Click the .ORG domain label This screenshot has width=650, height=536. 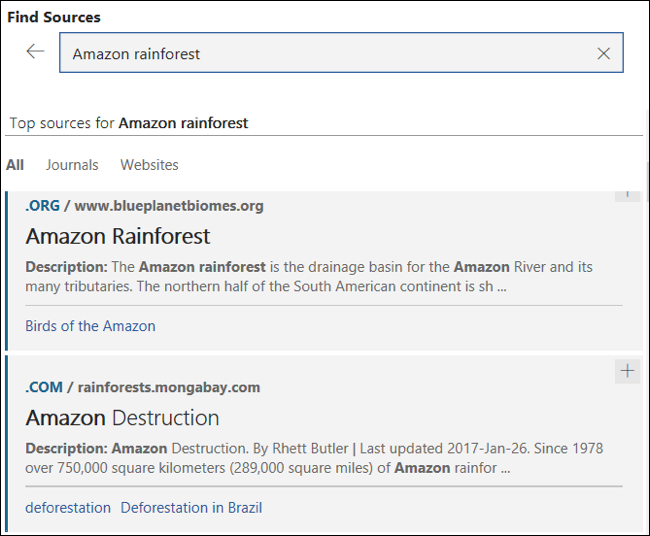[43, 206]
